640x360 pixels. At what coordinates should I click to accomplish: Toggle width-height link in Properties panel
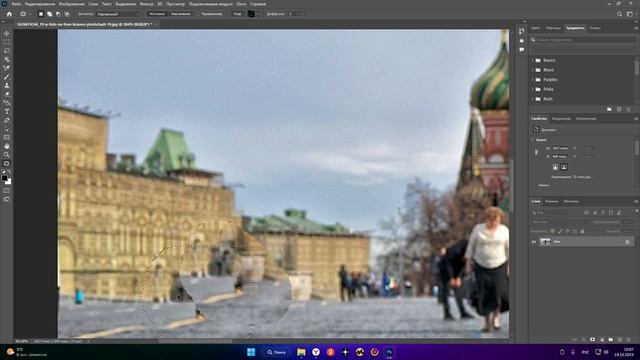(536, 152)
